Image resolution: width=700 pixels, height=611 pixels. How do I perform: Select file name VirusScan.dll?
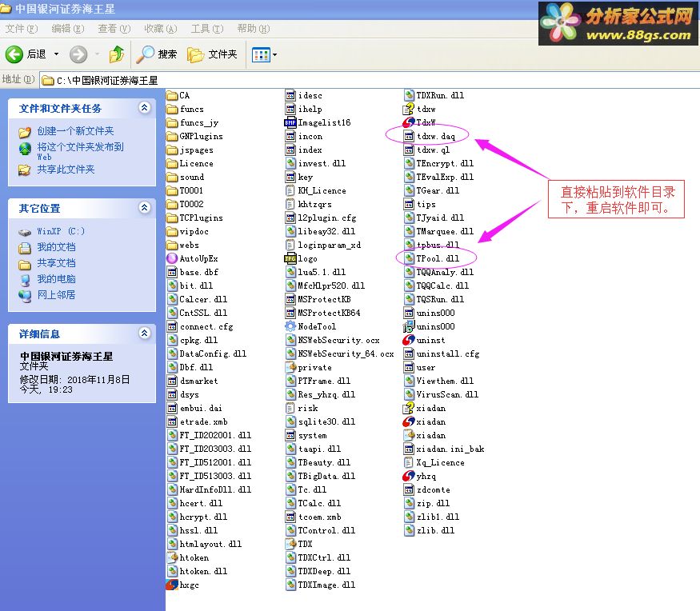click(x=447, y=394)
